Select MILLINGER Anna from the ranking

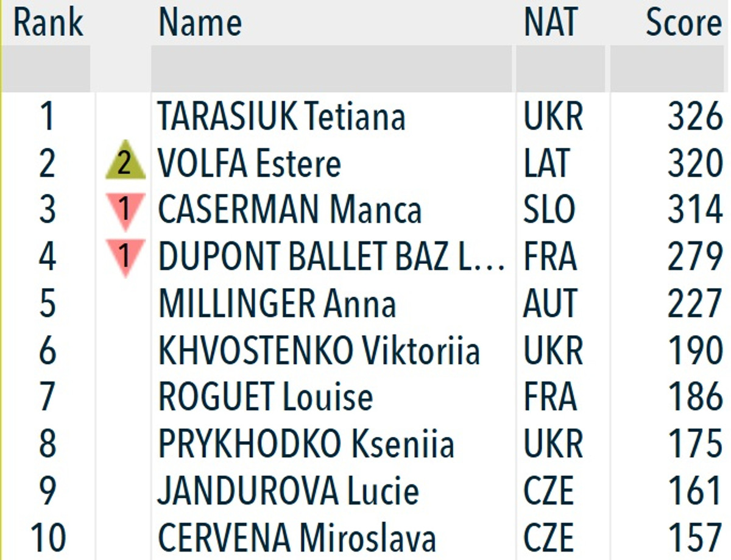(x=277, y=303)
